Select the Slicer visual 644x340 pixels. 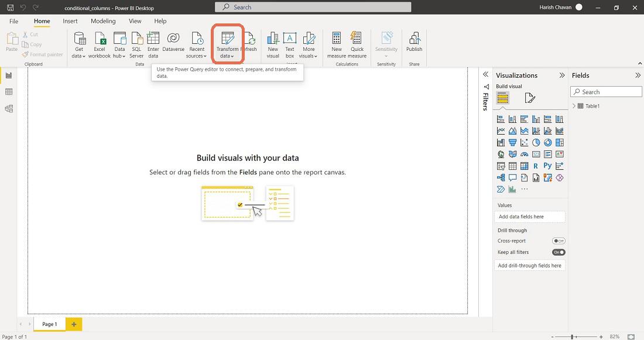click(501, 166)
